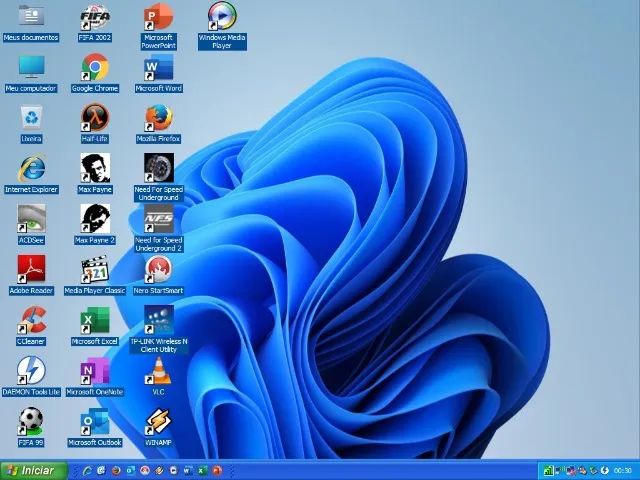The height and width of the screenshot is (480, 640).
Task: Select the Half-Life desktop shortcut
Action: tap(95, 125)
